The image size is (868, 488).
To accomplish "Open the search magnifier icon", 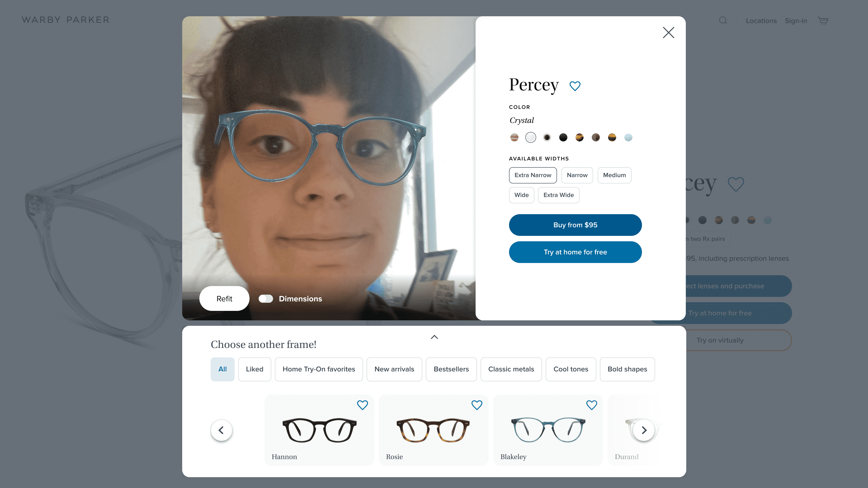I will pyautogui.click(x=723, y=21).
